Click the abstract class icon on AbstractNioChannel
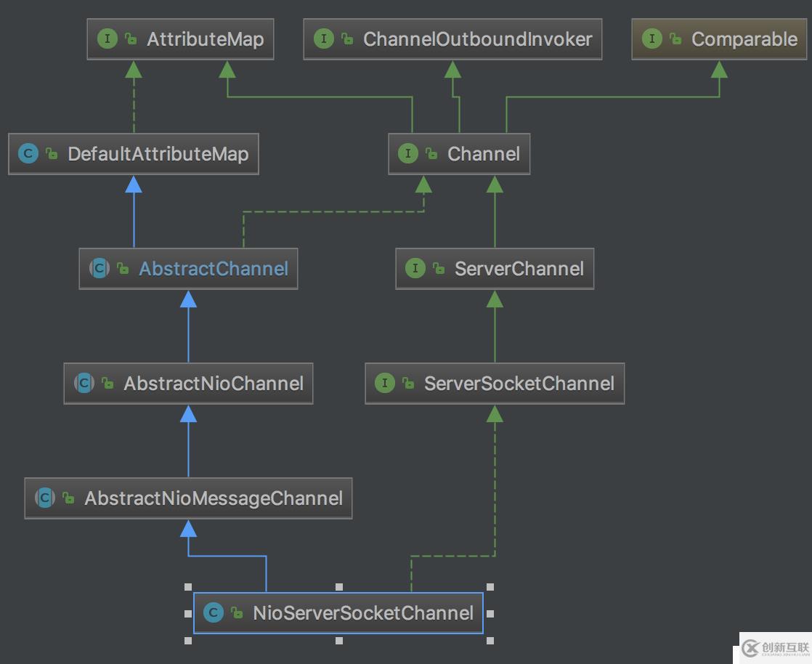The image size is (812, 664). (84, 384)
